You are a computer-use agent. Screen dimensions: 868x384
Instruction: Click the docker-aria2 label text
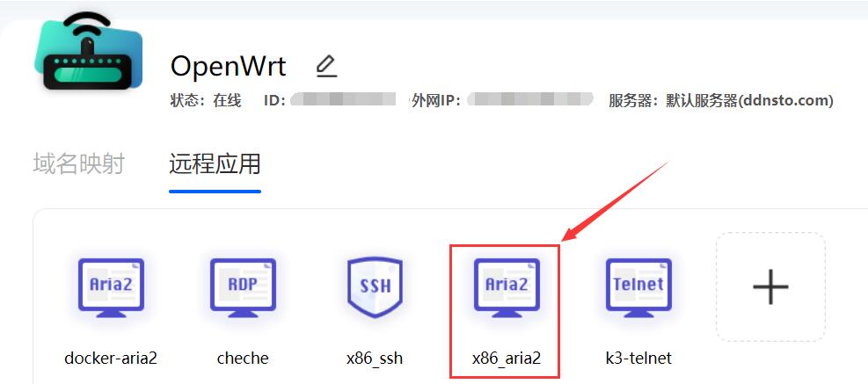111,358
